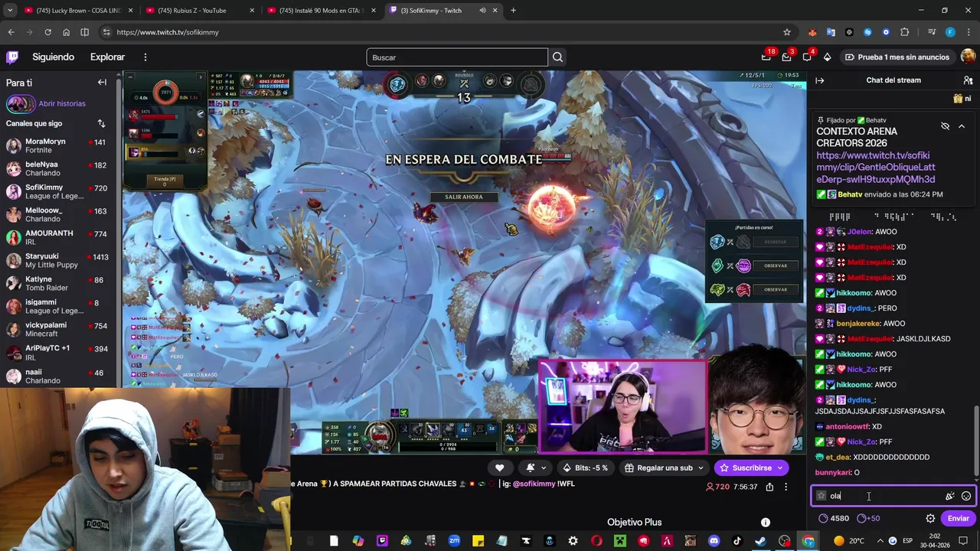980x551 pixels.
Task: Share the stream with the share icon
Action: point(769,487)
